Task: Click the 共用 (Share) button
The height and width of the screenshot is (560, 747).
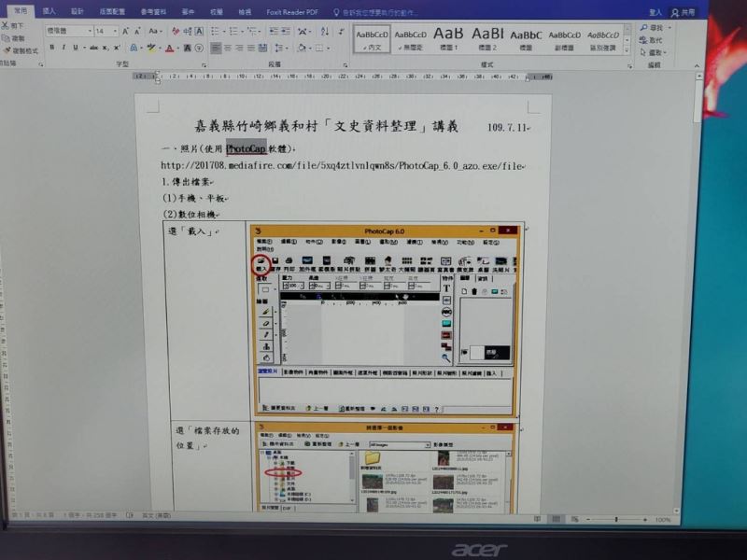Action: click(x=688, y=13)
